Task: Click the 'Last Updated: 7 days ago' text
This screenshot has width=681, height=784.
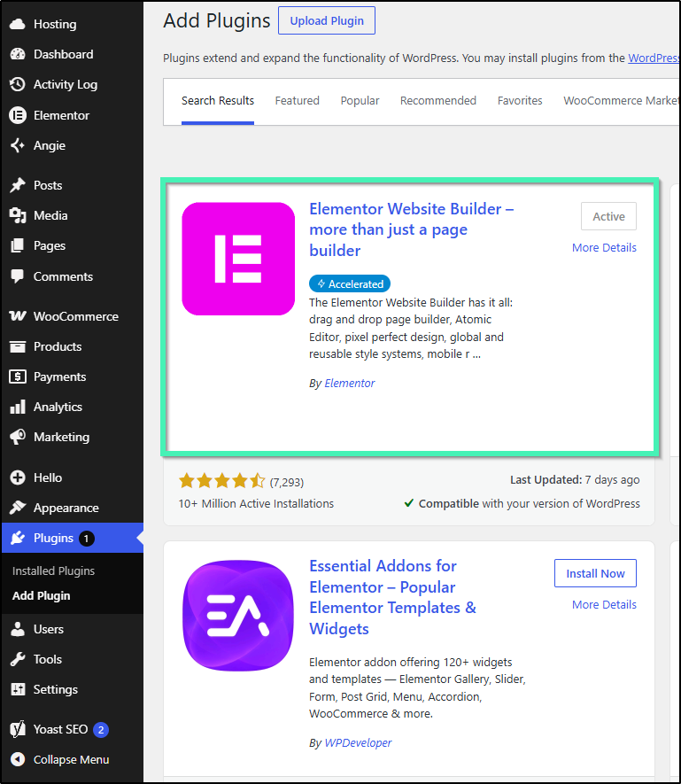Action: click(x=575, y=480)
